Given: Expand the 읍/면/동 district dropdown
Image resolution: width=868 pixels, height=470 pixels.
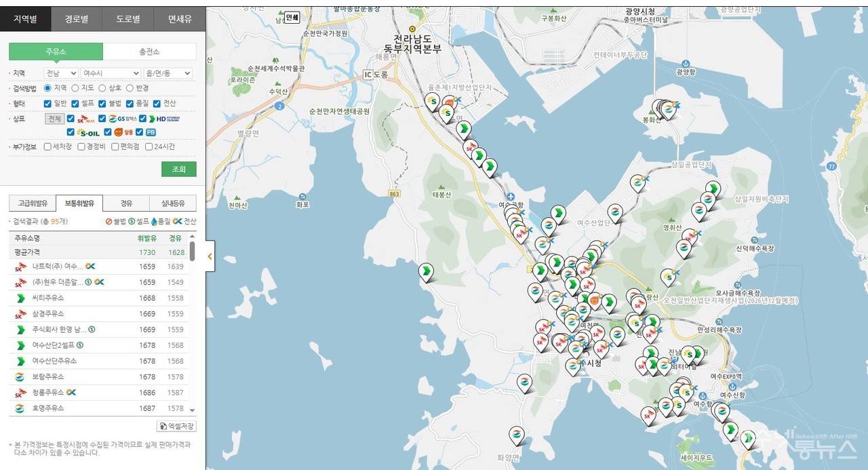Looking at the screenshot, I should tap(167, 73).
